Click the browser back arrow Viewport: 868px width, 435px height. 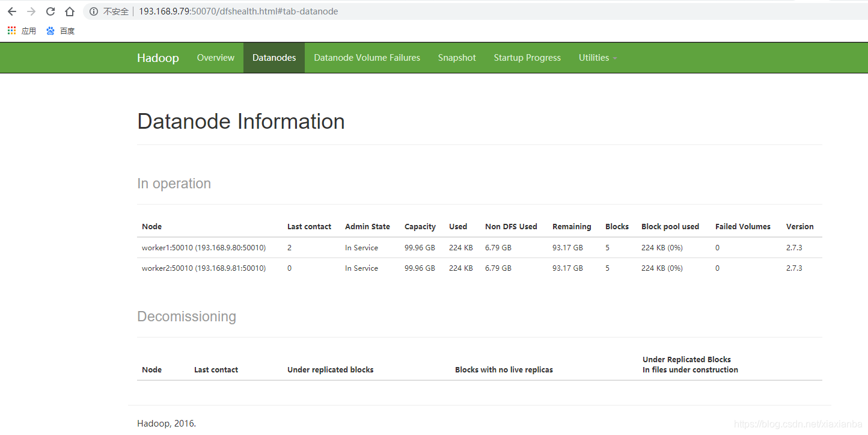click(12, 11)
